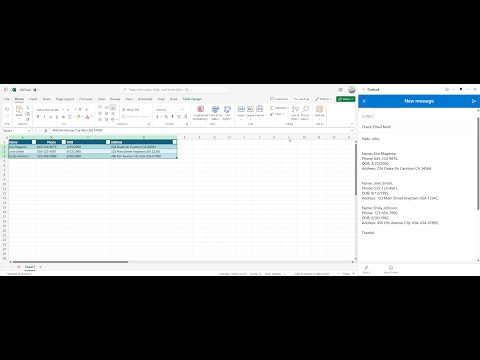Open the File tab
This screenshot has height=360, width=480.
pyautogui.click(x=7, y=99)
